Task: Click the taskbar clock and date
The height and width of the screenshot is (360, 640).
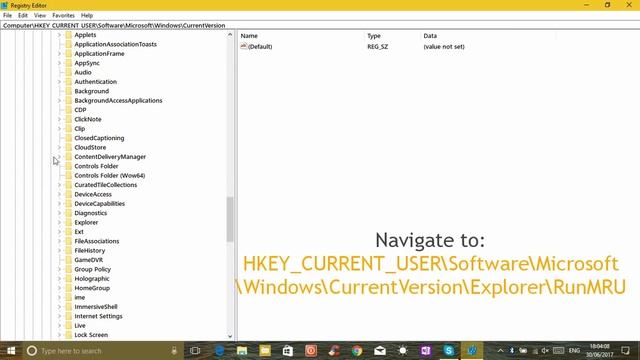Action: pyautogui.click(x=600, y=351)
